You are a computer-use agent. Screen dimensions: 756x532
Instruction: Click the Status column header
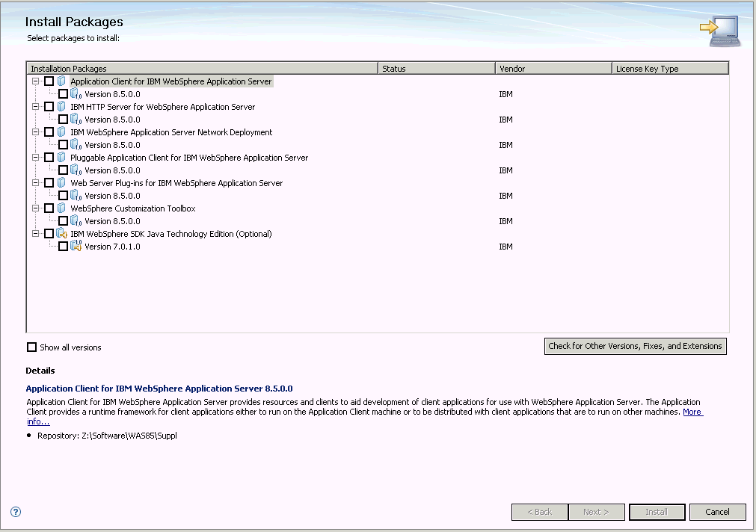(x=437, y=69)
